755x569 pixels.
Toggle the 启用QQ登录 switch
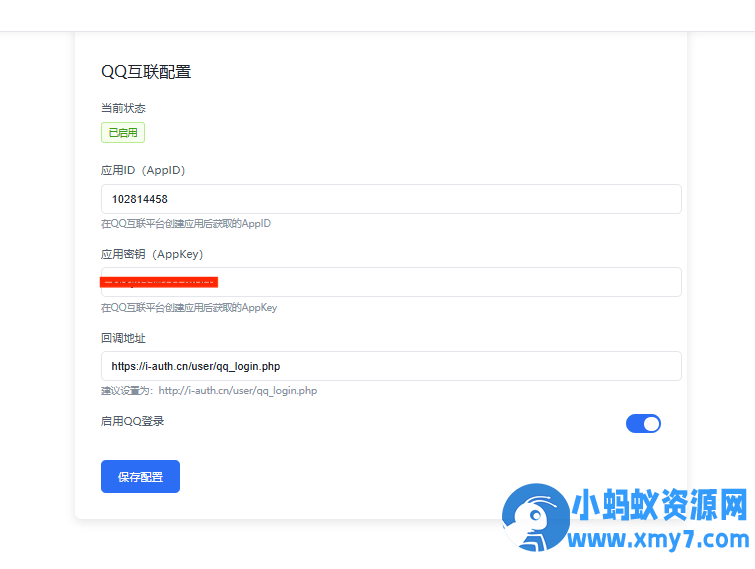[643, 423]
